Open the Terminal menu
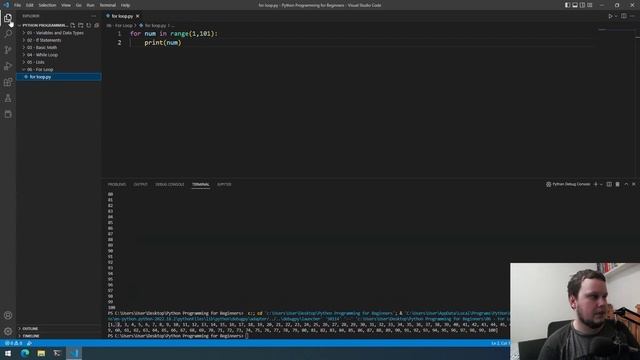The image size is (640, 360). coord(108,5)
